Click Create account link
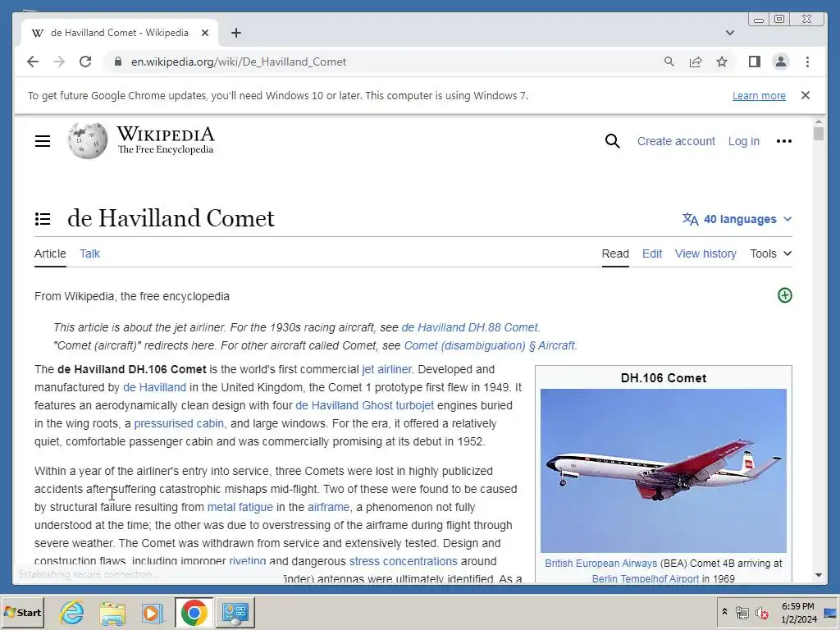The width and height of the screenshot is (840, 630). pyautogui.click(x=676, y=141)
